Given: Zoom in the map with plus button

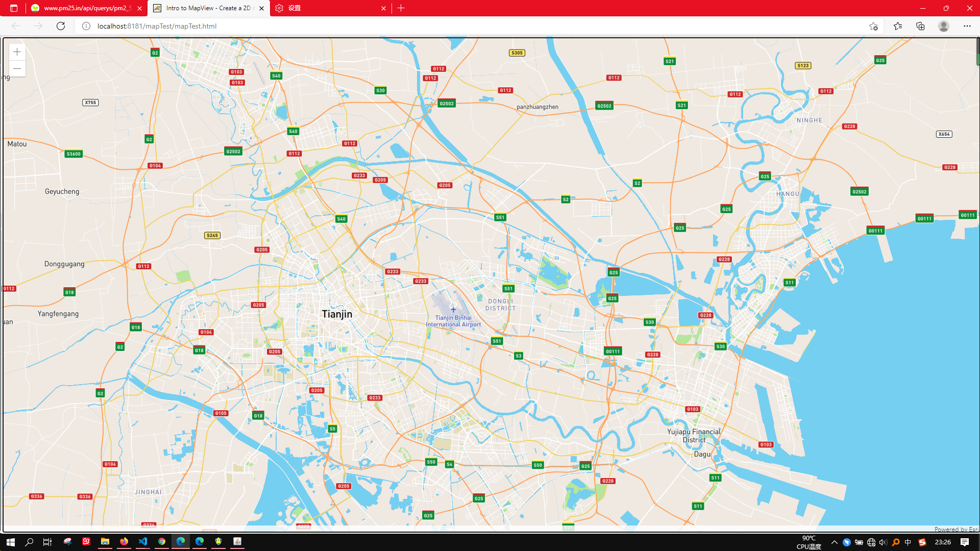Looking at the screenshot, I should pyautogui.click(x=17, y=52).
